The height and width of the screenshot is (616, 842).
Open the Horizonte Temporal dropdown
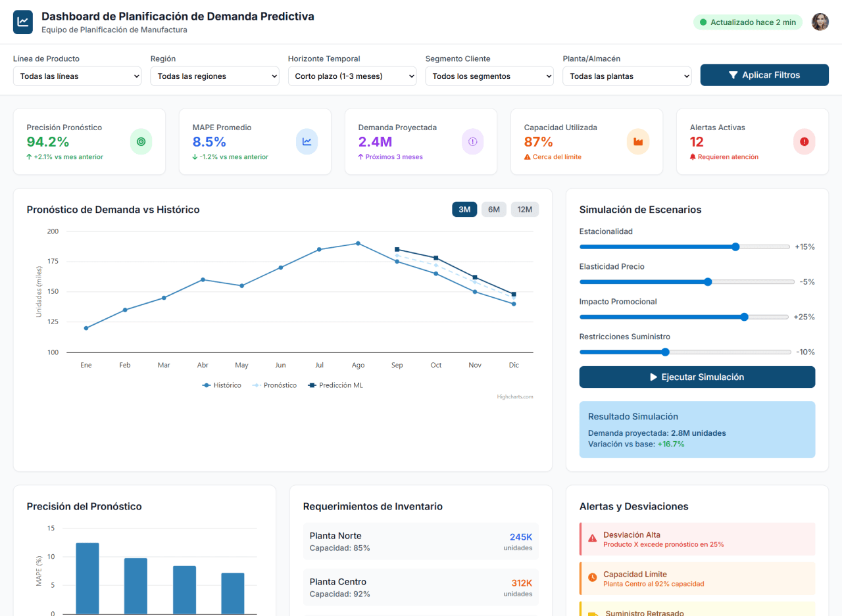(353, 76)
